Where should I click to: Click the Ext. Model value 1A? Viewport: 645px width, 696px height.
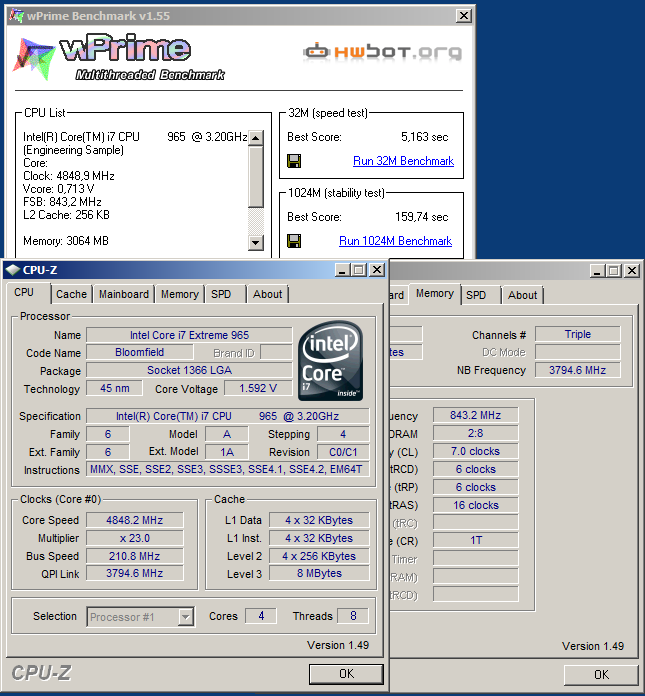tap(227, 452)
